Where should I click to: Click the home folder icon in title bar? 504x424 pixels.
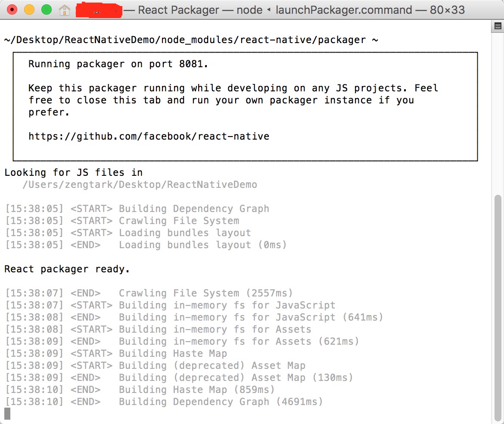point(64,10)
